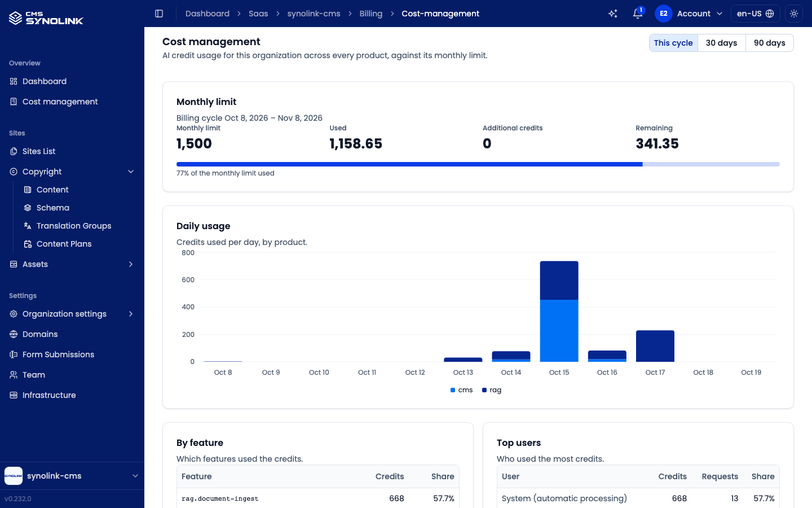Click the Sites List icon
The image size is (812, 508).
click(14, 151)
